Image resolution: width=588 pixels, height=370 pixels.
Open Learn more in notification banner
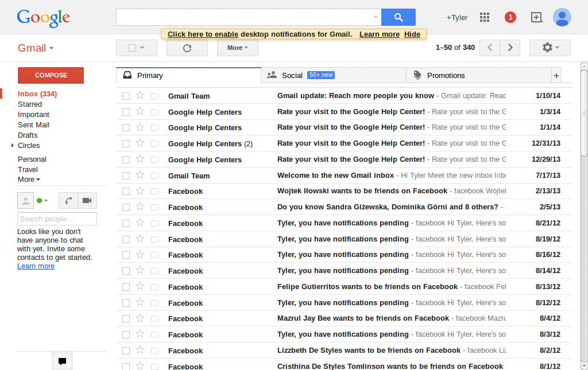pos(380,34)
